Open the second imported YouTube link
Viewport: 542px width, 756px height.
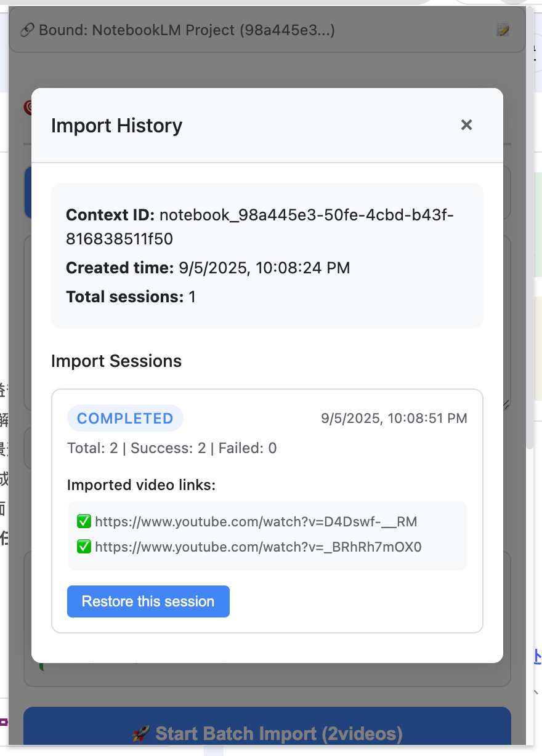(x=257, y=547)
